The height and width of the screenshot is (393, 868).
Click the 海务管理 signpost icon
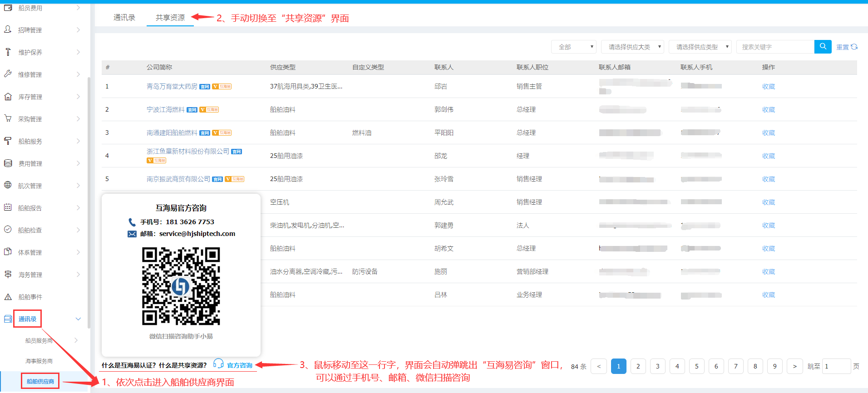pos(8,274)
